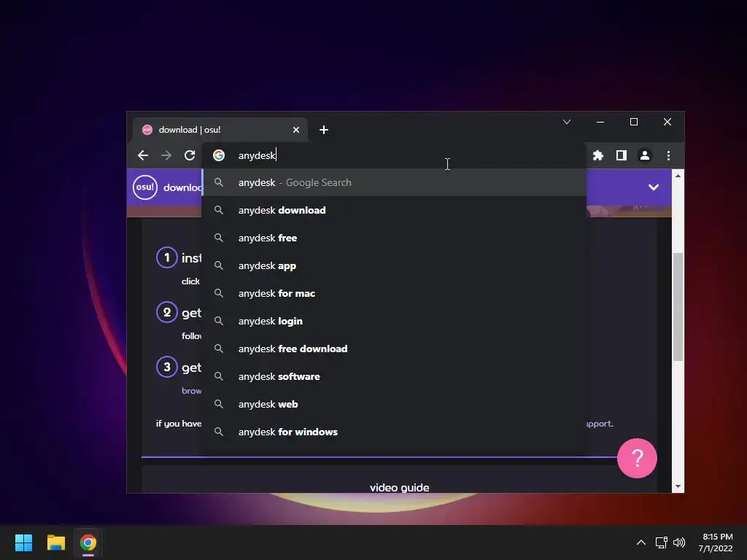The width and height of the screenshot is (747, 560).
Task: Select the 'download | osu!' tab
Action: click(x=220, y=130)
